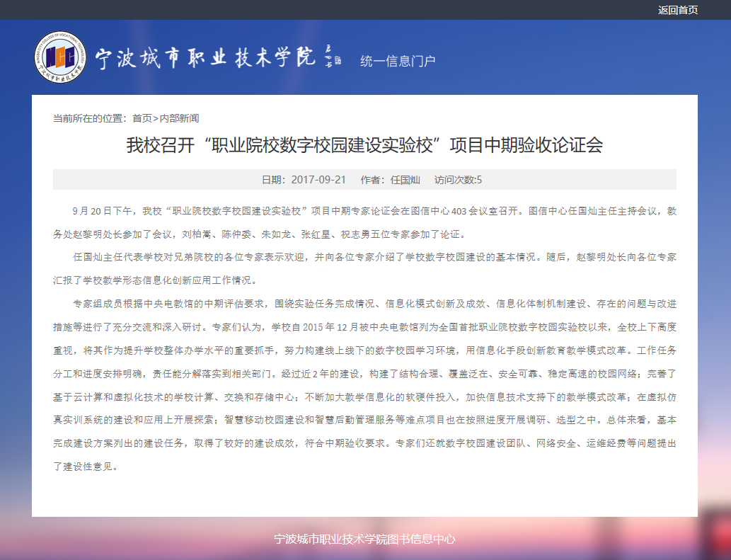Open 内部新闻 in the breadcrumb
This screenshot has height=560, width=731.
(x=179, y=118)
